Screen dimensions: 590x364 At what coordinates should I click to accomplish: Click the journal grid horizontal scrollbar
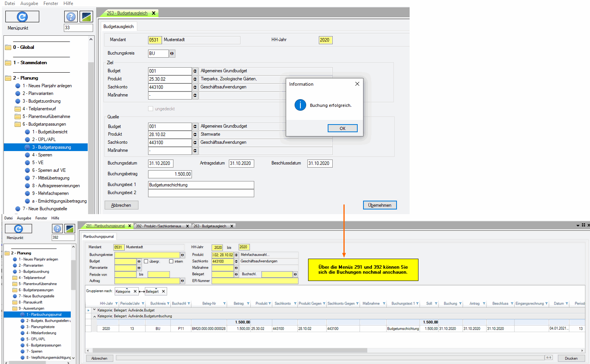tap(227, 350)
